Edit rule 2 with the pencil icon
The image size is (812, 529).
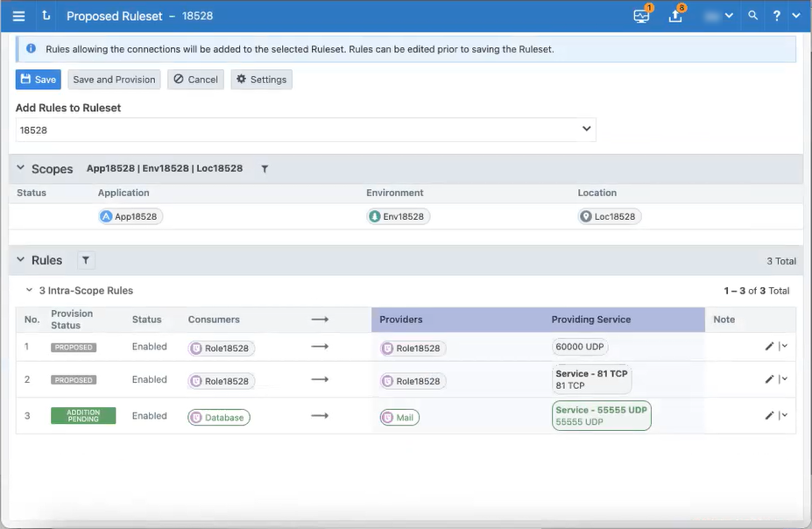(769, 379)
